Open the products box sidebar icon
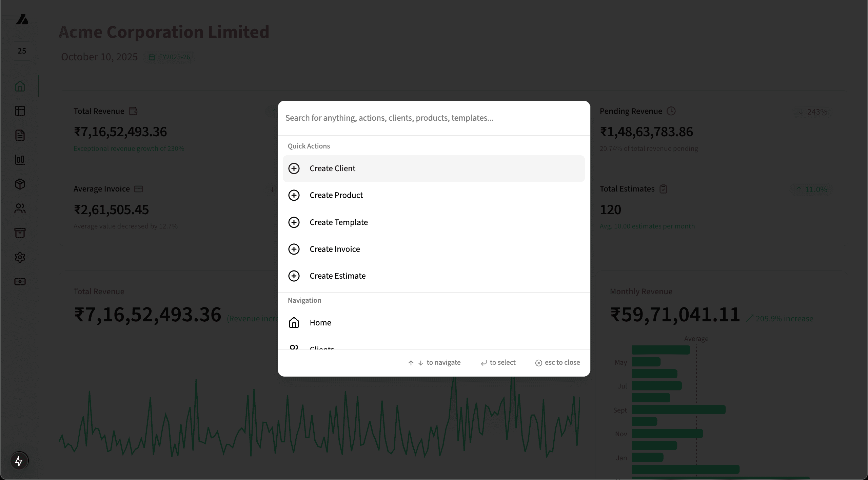The image size is (868, 480). tap(20, 184)
